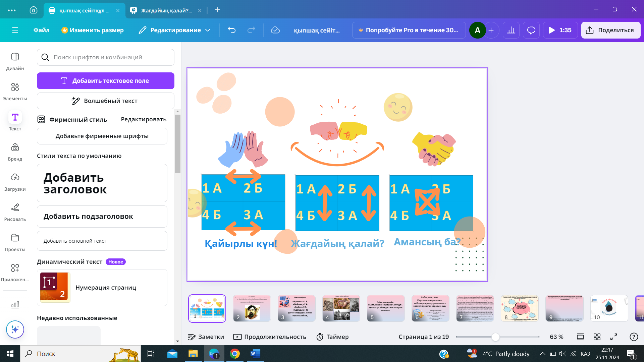Click the Magic assistant sparkle button
Screen dimensions: 644x362
(15, 329)
